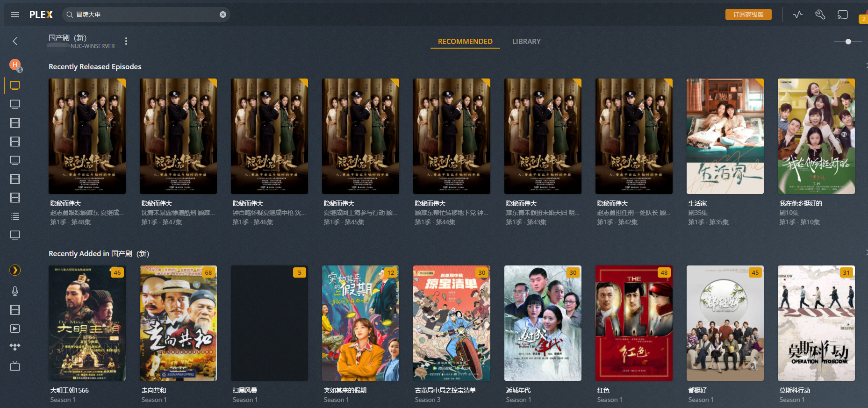Screen dimensions: 868x408
Task: Click the 剧10集 episode title
Action: tap(789, 213)
